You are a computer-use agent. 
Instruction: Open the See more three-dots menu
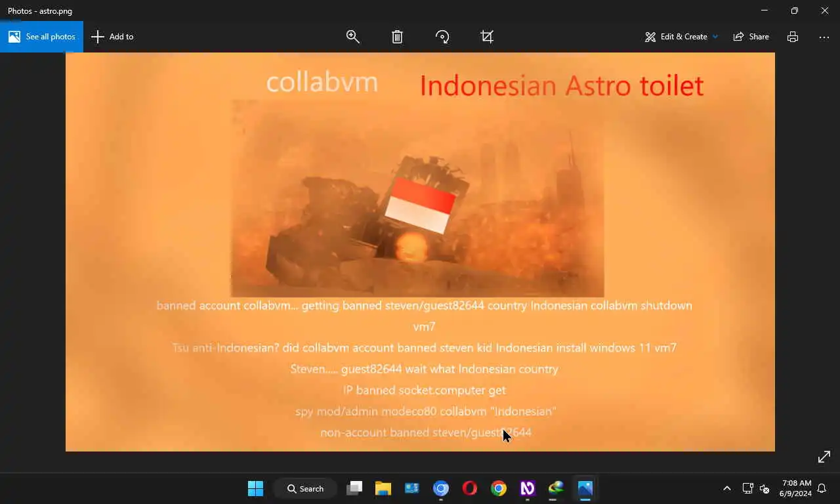(824, 37)
